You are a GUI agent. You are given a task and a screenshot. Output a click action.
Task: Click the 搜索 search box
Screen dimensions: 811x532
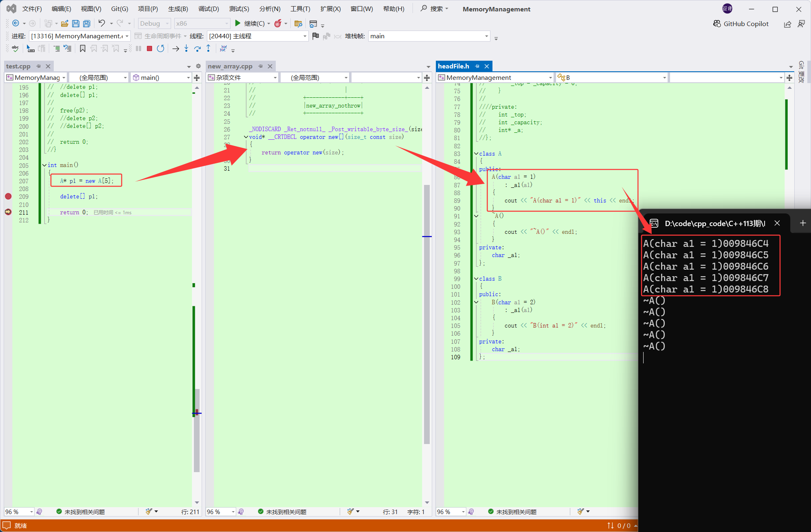click(435, 9)
